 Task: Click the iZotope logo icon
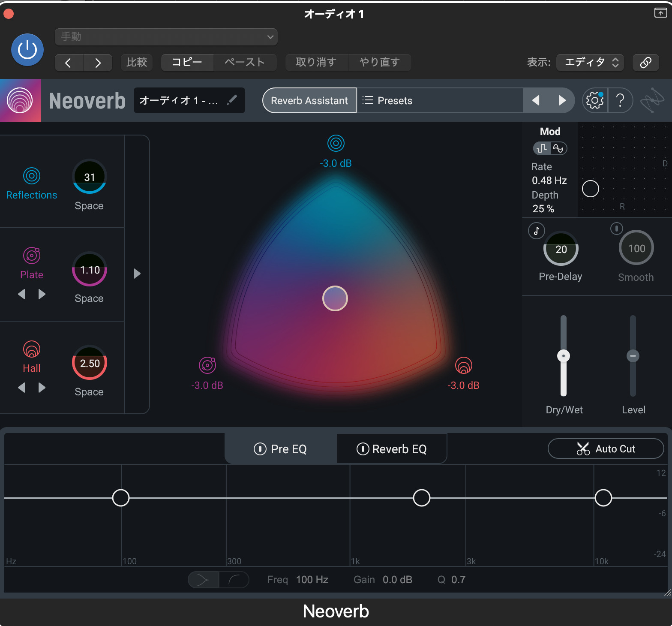[x=652, y=100]
